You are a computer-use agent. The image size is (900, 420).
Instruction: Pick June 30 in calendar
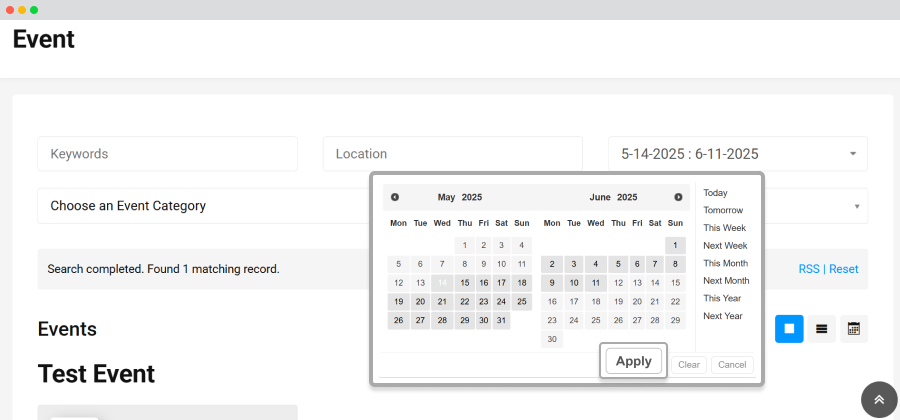[552, 339]
